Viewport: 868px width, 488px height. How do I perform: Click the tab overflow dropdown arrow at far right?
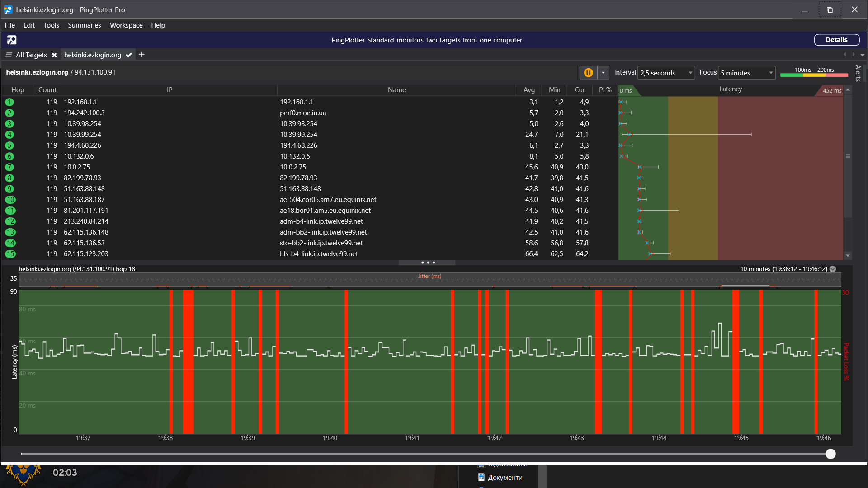click(x=863, y=55)
